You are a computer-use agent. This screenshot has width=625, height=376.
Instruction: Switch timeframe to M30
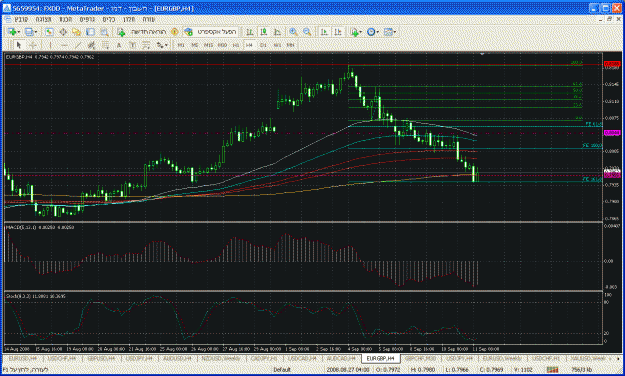pyautogui.click(x=222, y=45)
